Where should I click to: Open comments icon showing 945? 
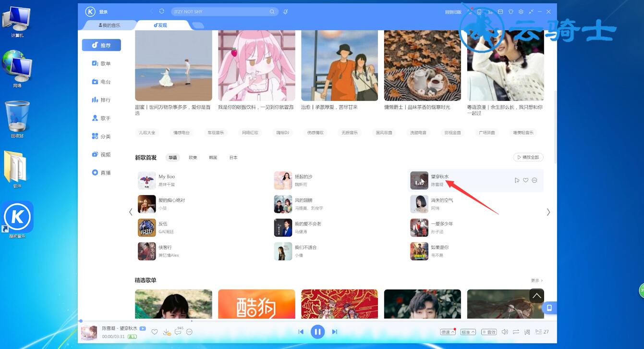coord(178,332)
